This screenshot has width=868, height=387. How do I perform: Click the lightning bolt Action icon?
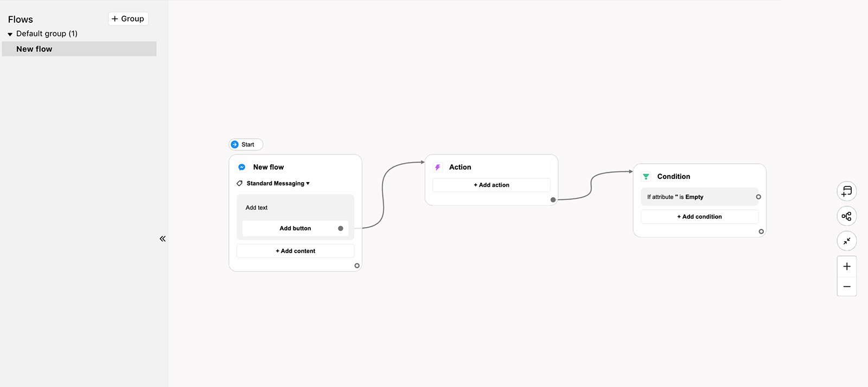[x=438, y=167]
